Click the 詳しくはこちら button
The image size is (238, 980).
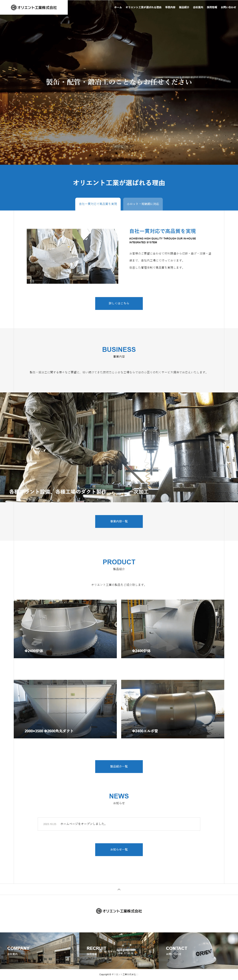coord(119,303)
